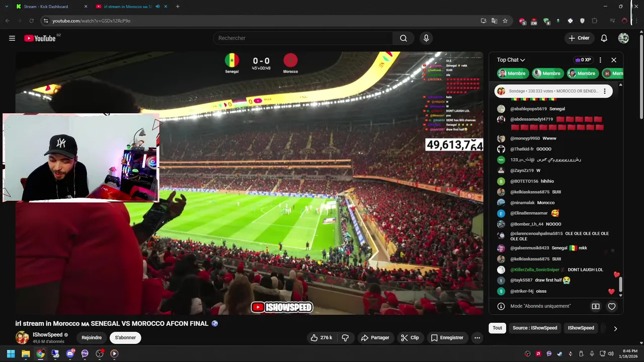The width and height of the screenshot is (644, 362).
Task: Open the clock showing 8:46 PM
Action: coord(630,354)
